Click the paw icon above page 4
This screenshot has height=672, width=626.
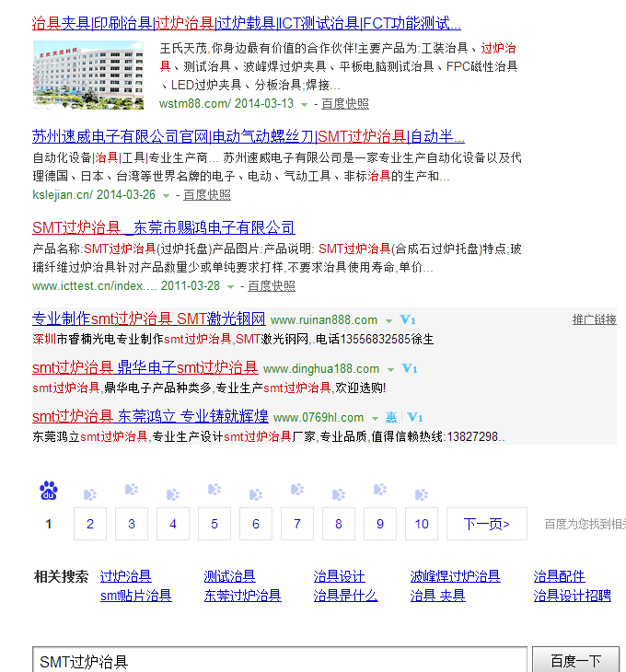click(x=173, y=494)
